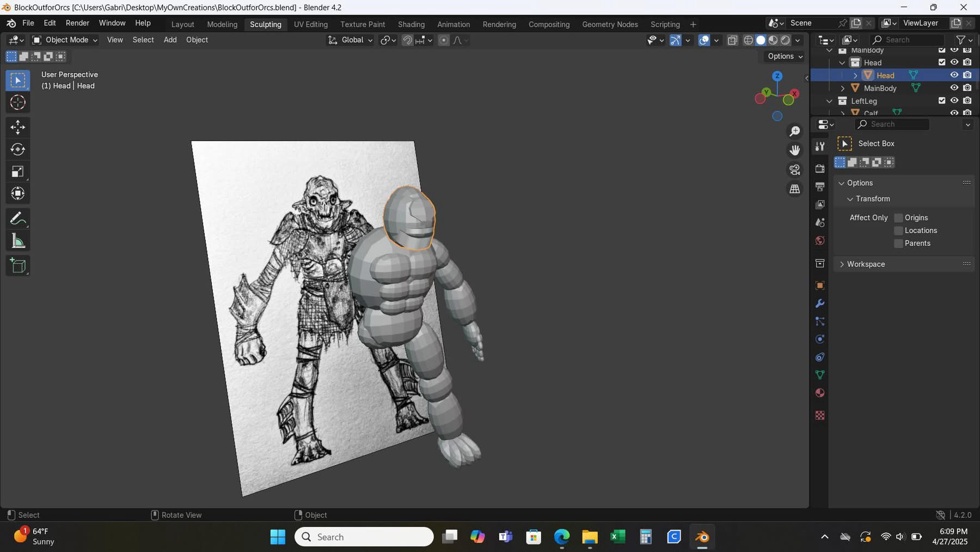This screenshot has height=552, width=980.
Task: Select the Add Cube tool
Action: (x=18, y=266)
